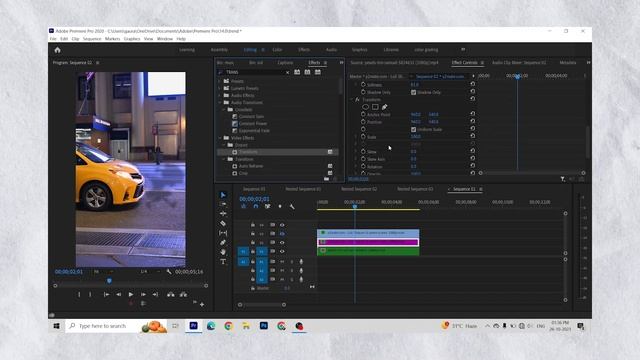Collapse the Video Effects folder
The image size is (640, 360).
[x=220, y=138]
